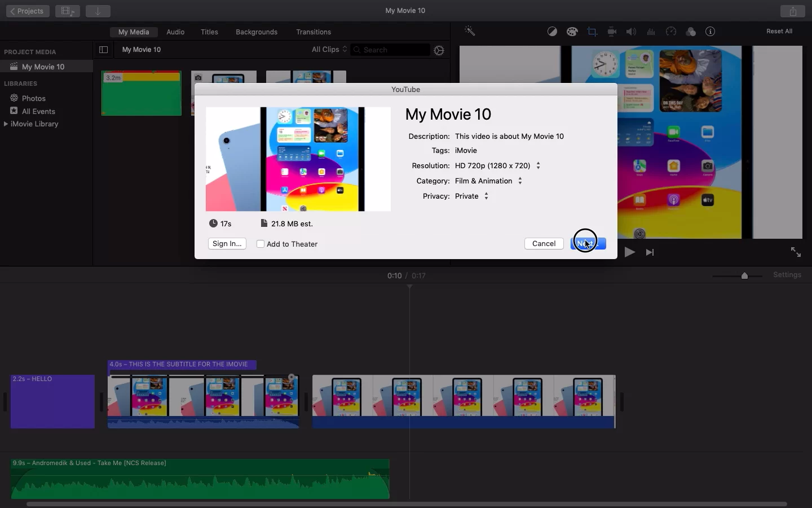The image size is (812, 508).
Task: Click the import media down-arrow icon
Action: [98, 11]
